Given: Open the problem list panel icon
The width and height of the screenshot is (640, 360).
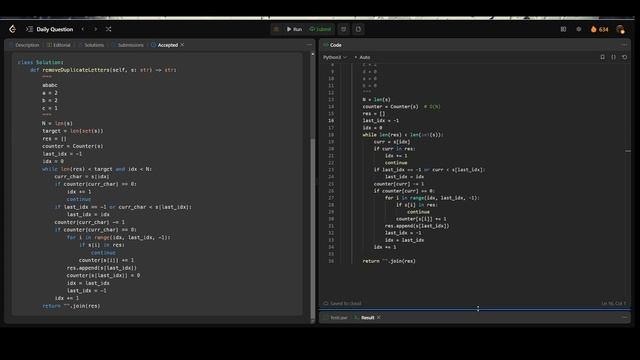Looking at the screenshot, I should (x=29, y=29).
